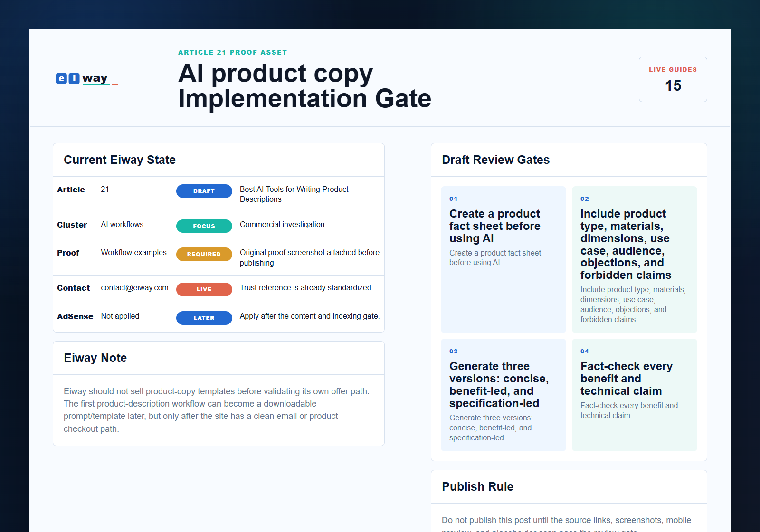
Task: Click the 'Contact' row label
Action: pos(73,288)
